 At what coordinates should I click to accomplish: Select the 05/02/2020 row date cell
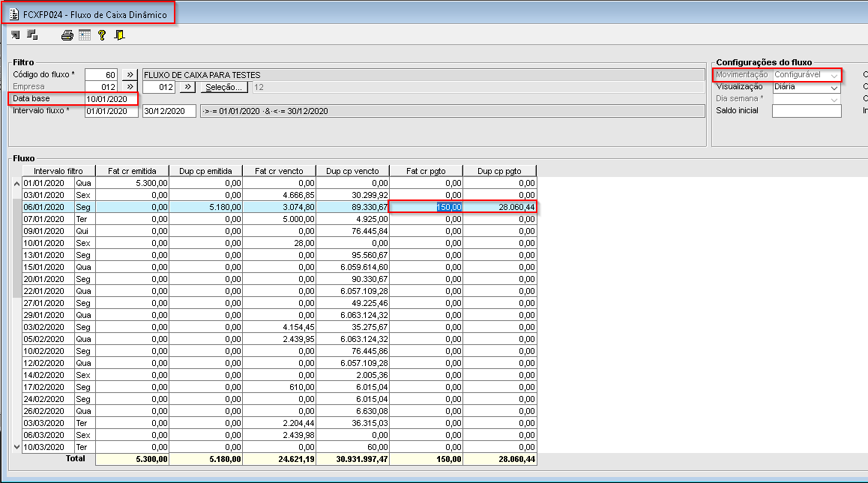(x=48, y=339)
